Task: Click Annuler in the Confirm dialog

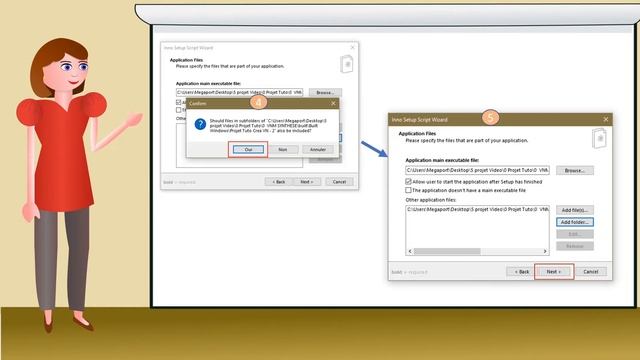Action: coord(318,150)
